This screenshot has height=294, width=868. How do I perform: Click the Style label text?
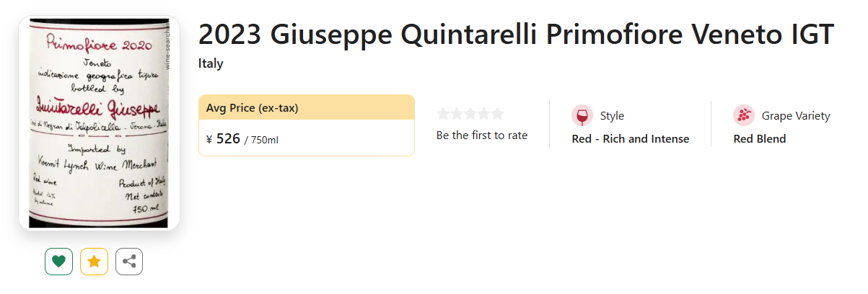pyautogui.click(x=612, y=116)
